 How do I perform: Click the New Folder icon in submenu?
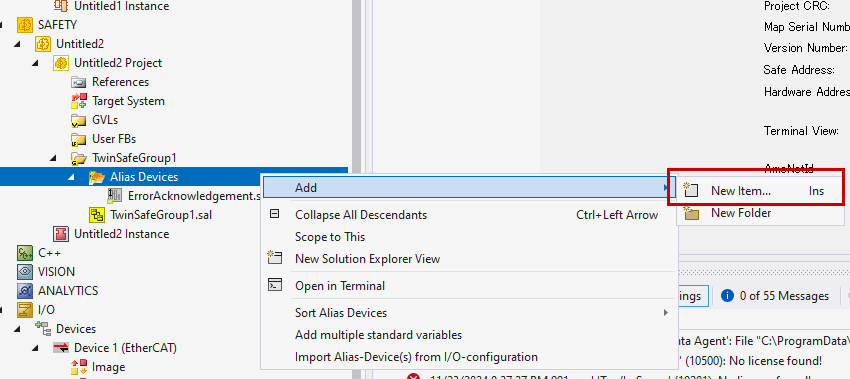[691, 213]
